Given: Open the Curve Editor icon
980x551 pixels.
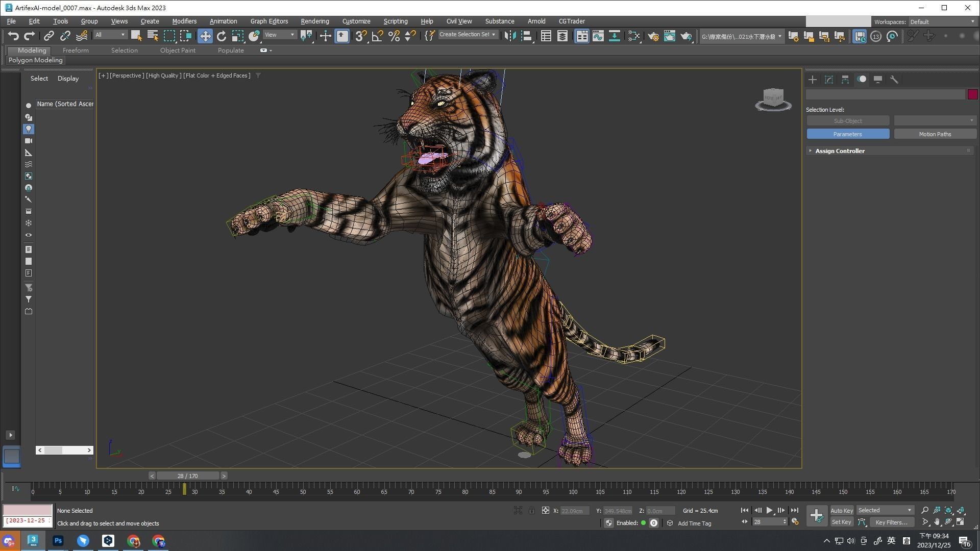Looking at the screenshot, I should tap(598, 36).
